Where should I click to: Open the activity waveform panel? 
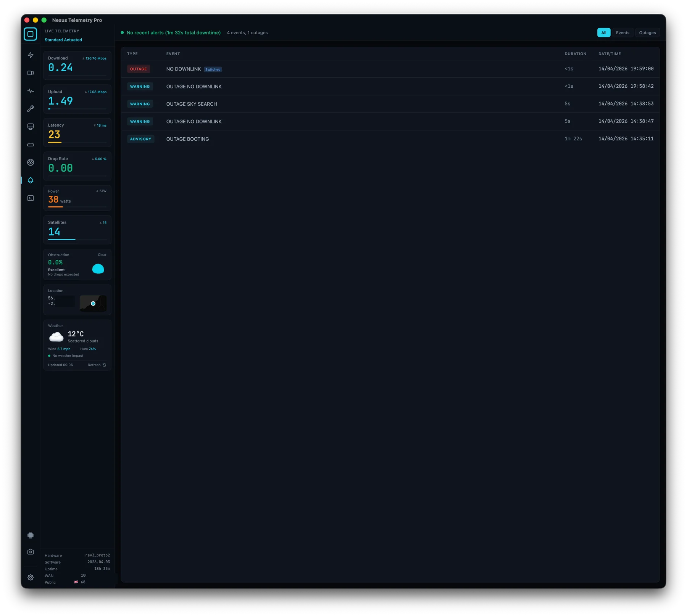31,91
